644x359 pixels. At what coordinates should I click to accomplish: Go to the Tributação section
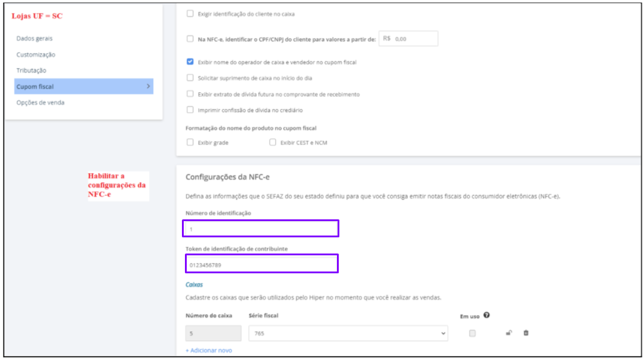(31, 70)
